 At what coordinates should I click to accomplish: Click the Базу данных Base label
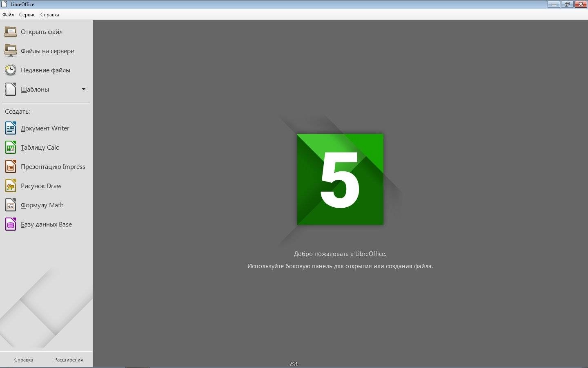pos(46,224)
